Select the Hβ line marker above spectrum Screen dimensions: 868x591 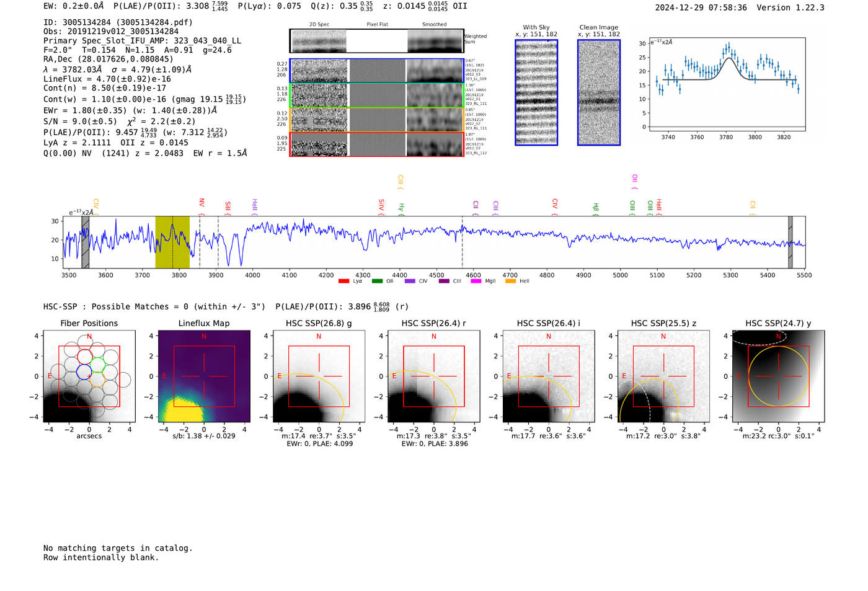click(x=596, y=208)
